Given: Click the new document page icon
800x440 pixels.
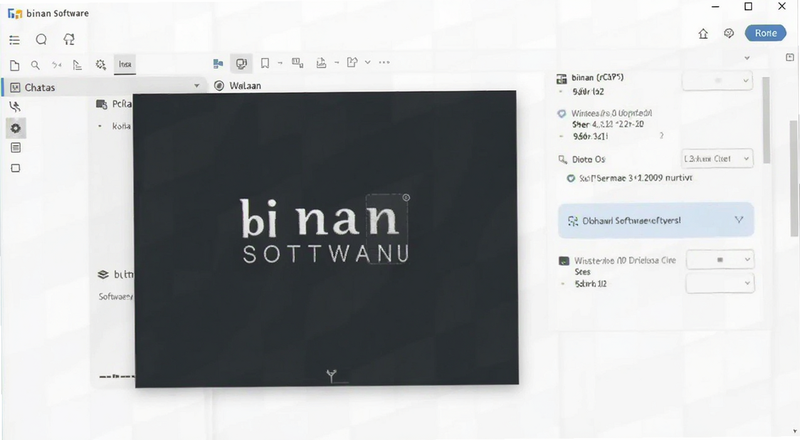Looking at the screenshot, I should click(x=15, y=65).
